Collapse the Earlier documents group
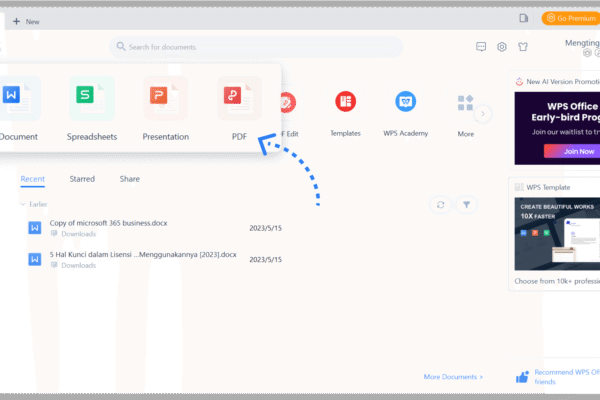The height and width of the screenshot is (400, 600). pos(23,204)
